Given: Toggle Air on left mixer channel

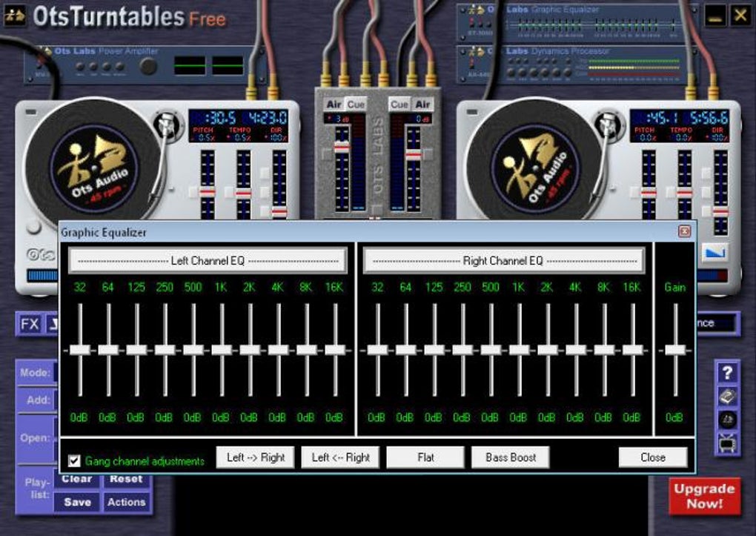Looking at the screenshot, I should (334, 105).
